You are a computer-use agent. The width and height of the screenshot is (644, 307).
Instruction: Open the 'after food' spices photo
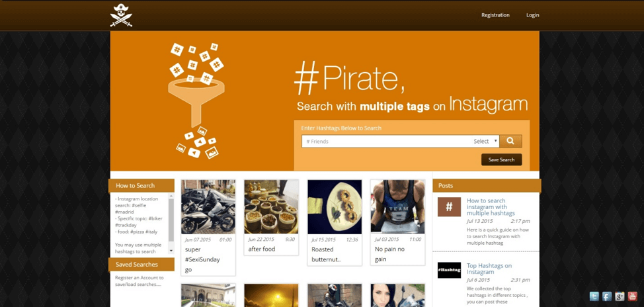[272, 206]
